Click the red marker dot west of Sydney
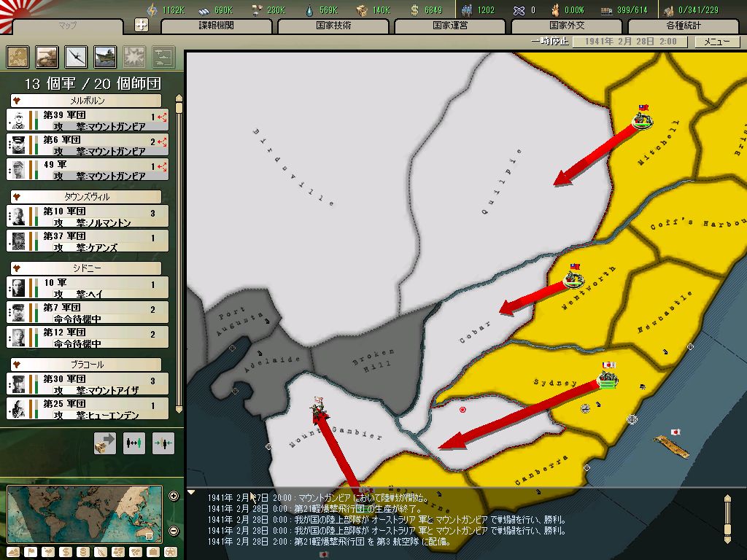 462,410
